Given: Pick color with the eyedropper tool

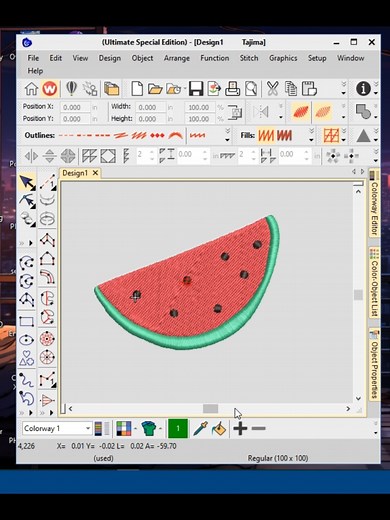Looking at the screenshot, I should coord(201,428).
